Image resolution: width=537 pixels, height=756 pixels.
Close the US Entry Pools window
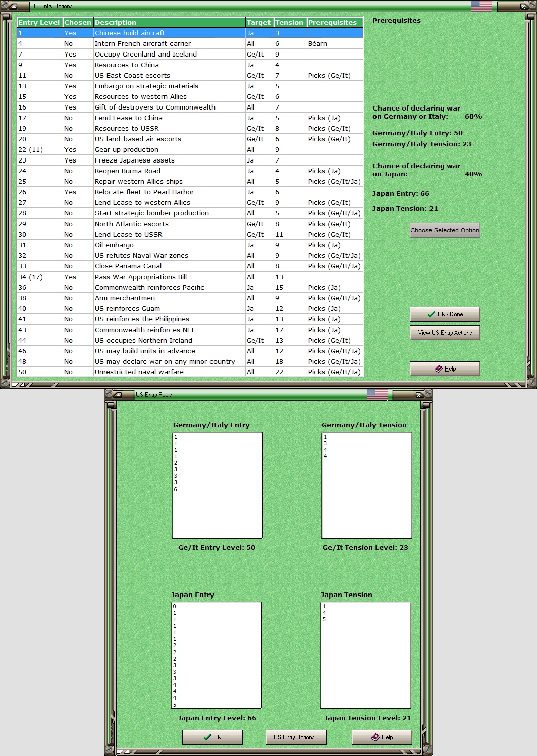[419, 395]
